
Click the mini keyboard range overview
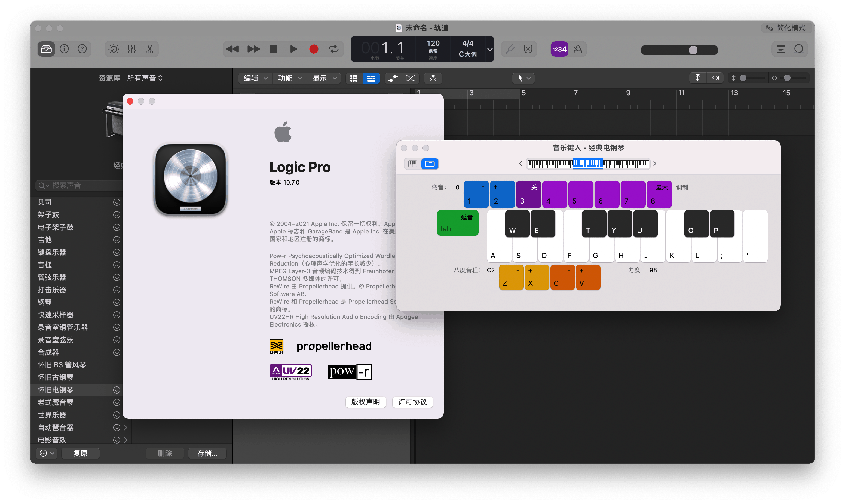coord(588,164)
